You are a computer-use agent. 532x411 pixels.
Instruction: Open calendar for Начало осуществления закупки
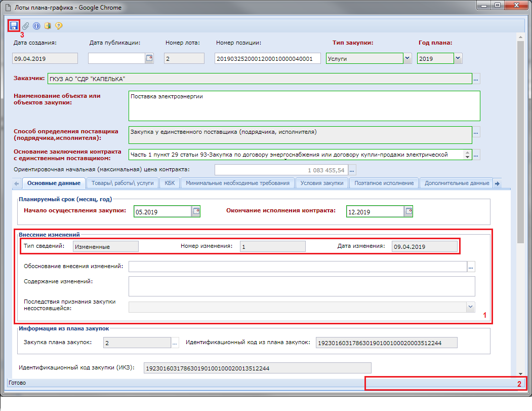coord(196,211)
